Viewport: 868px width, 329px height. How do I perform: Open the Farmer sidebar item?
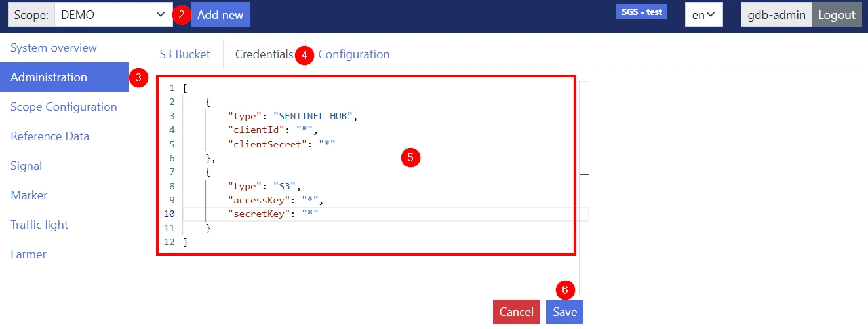(x=28, y=254)
